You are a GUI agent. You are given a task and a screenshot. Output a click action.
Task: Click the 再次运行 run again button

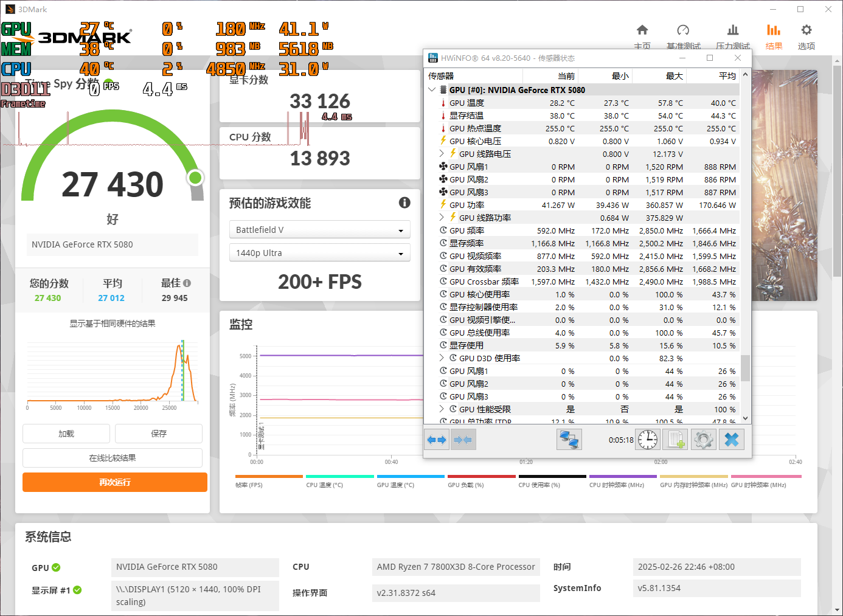(x=114, y=482)
